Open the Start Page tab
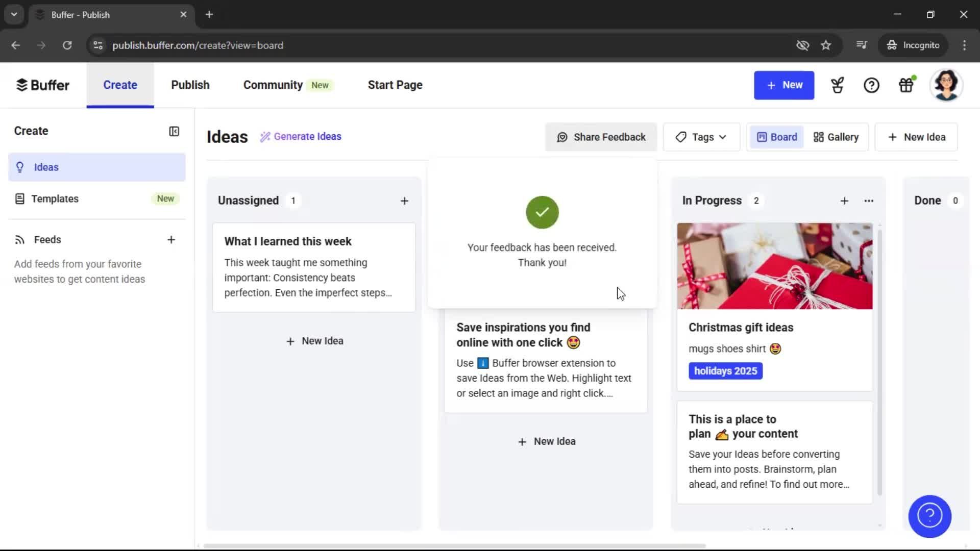 point(395,85)
